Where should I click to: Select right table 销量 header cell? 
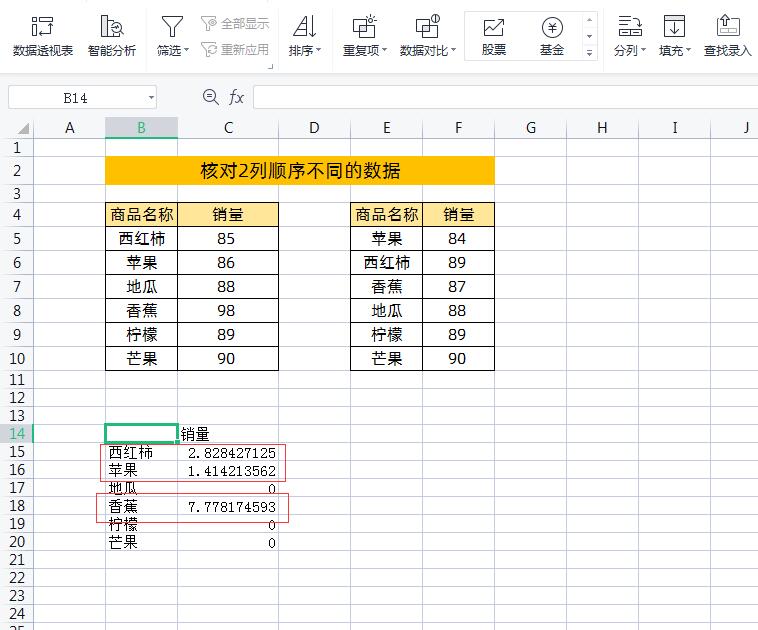pyautogui.click(x=458, y=214)
